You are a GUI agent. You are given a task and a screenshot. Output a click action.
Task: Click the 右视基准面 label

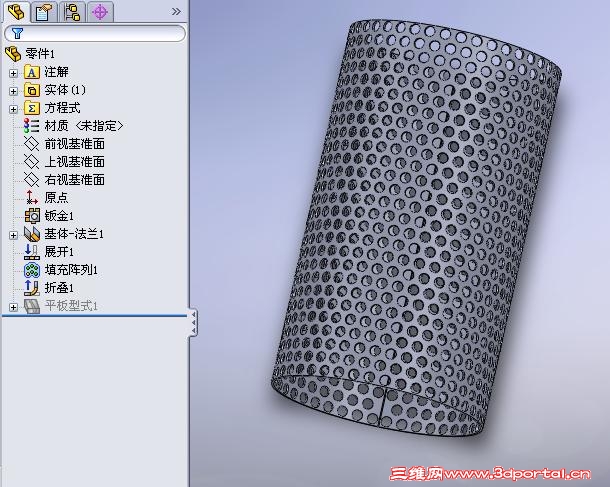pyautogui.click(x=74, y=179)
